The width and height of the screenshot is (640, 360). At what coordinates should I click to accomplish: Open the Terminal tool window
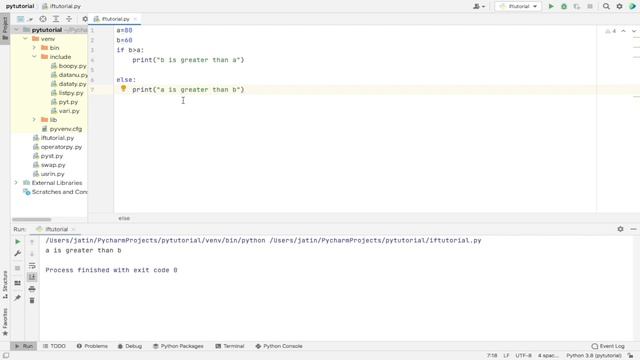(x=229, y=346)
